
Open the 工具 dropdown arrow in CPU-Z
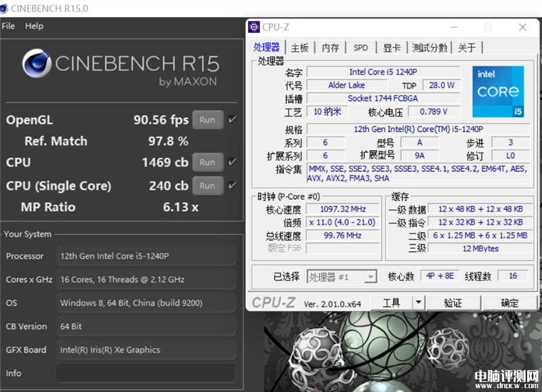point(418,303)
